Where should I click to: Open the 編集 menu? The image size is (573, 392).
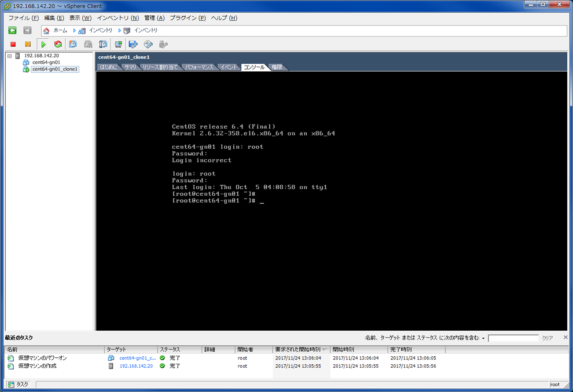pyautogui.click(x=54, y=18)
